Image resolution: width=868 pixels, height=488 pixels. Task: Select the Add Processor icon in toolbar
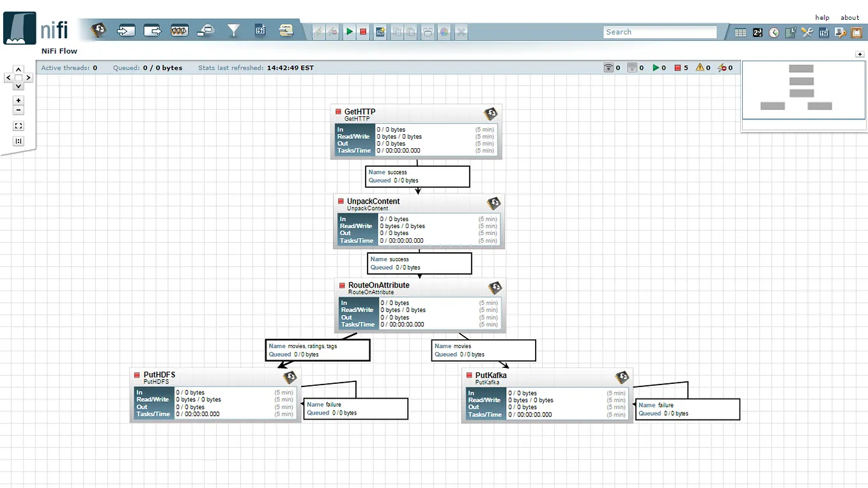pos(98,30)
